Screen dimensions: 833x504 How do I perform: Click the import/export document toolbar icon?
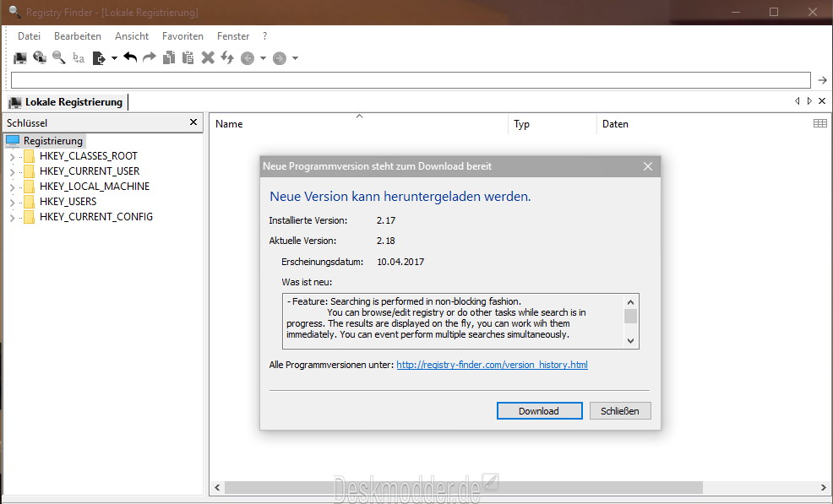coord(99,58)
